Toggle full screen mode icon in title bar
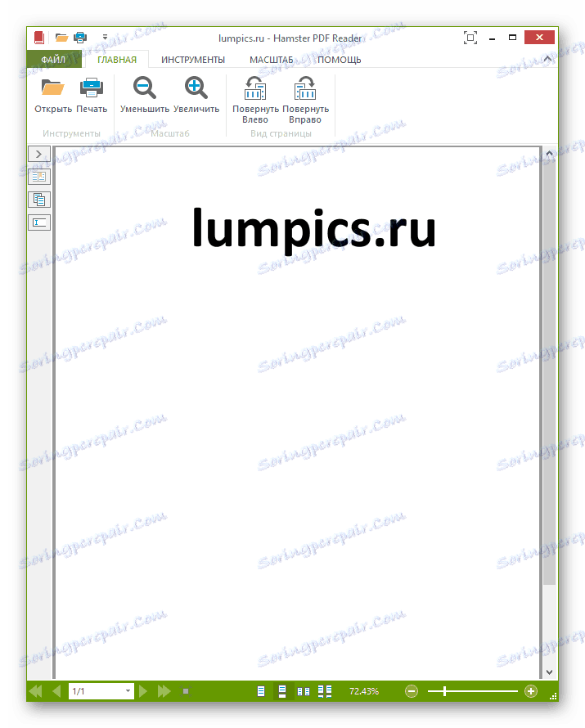Image resolution: width=585 pixels, height=728 pixels. click(470, 38)
